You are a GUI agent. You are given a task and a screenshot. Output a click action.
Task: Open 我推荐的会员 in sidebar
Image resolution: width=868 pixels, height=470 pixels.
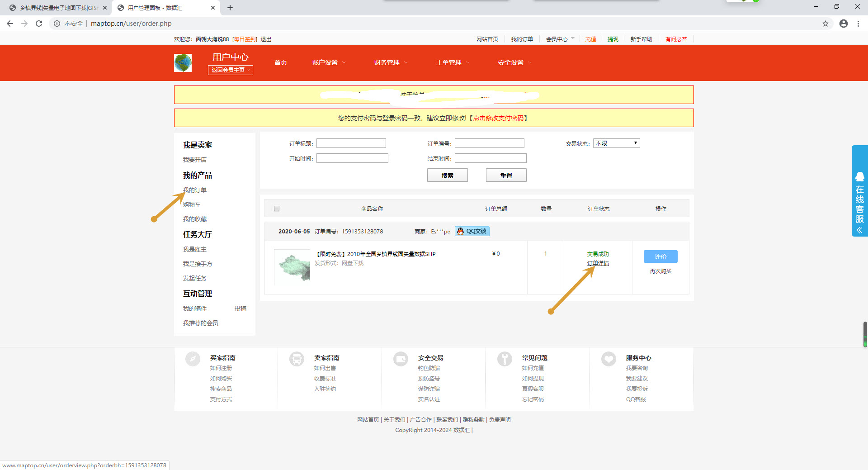tap(201, 323)
